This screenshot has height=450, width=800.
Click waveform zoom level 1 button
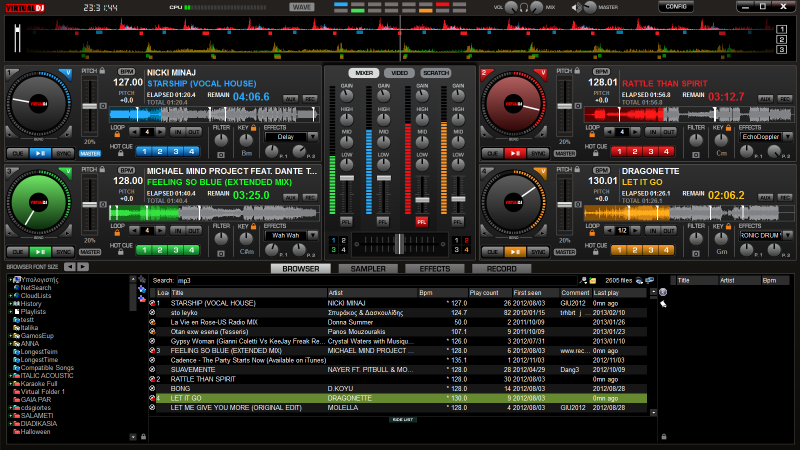click(781, 29)
